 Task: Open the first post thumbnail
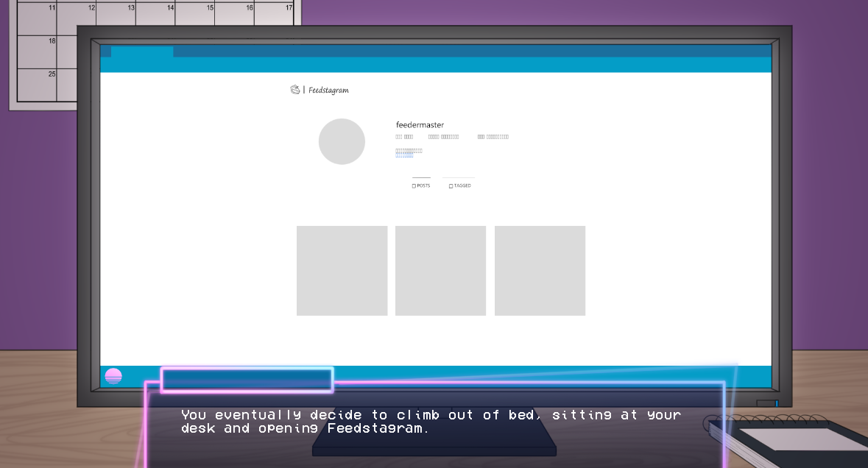[342, 271]
